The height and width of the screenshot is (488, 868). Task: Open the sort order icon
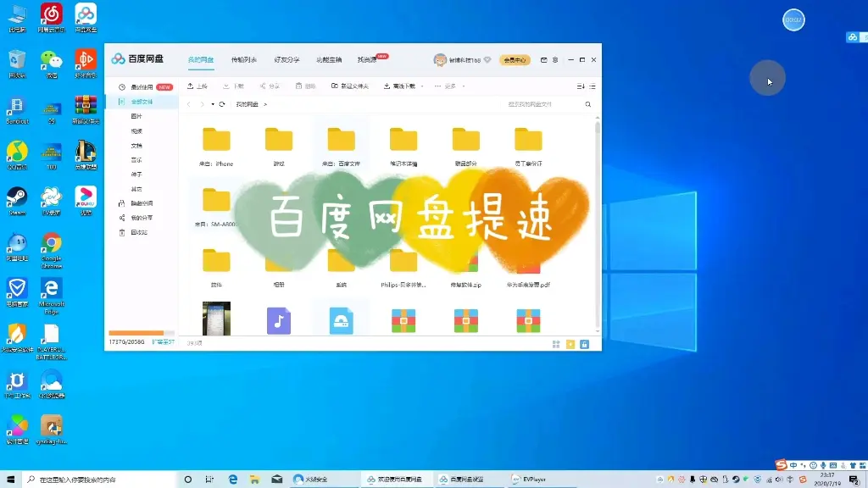(x=580, y=86)
